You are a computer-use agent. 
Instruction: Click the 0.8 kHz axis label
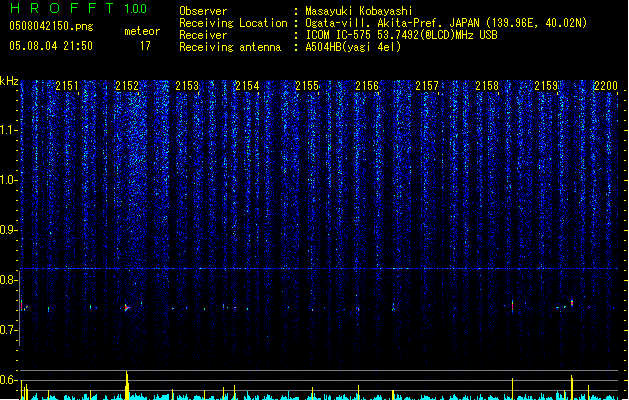8,280
